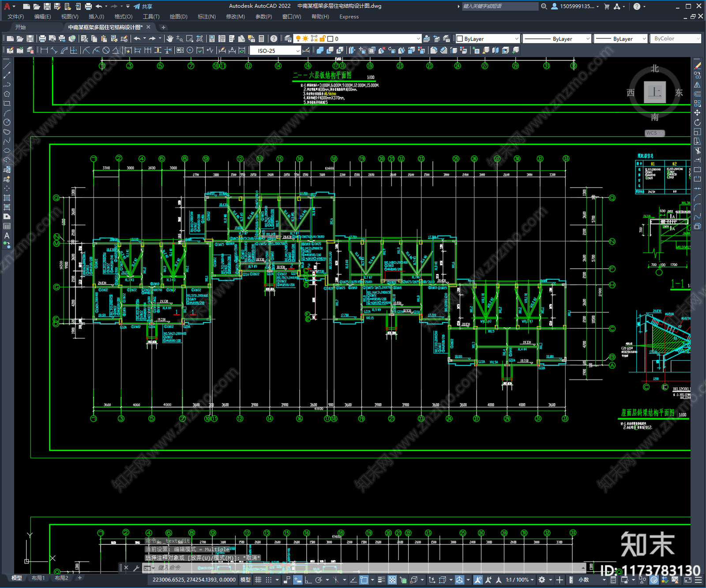Viewport: 706px width, 588px height.
Task: Open the ByLayer lineweight dropdown
Action: [x=620, y=39]
